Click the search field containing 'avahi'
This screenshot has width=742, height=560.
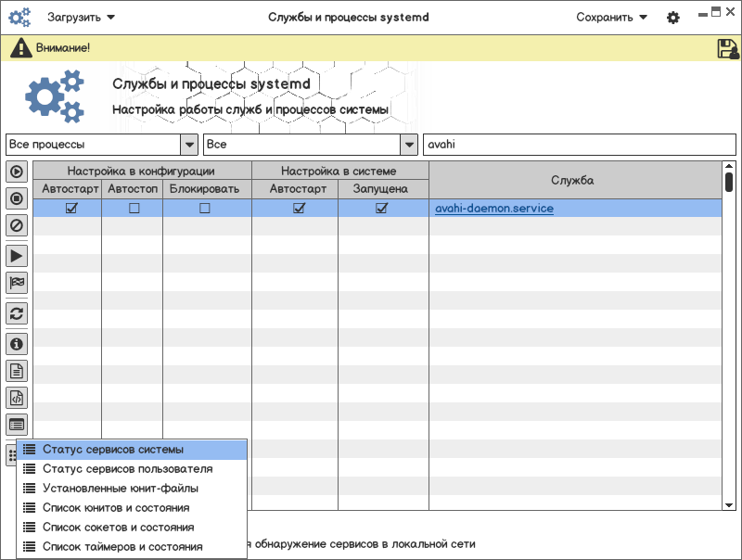coord(579,145)
